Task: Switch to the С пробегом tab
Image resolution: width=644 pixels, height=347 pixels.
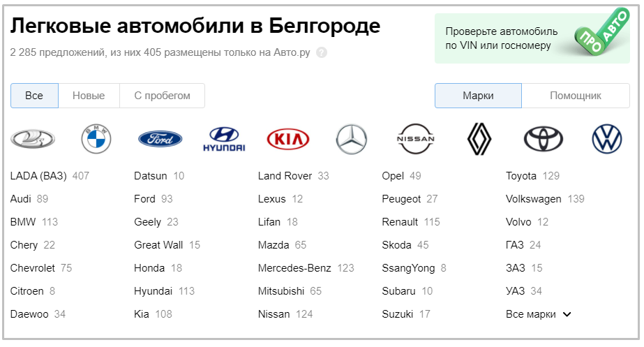Action: pyautogui.click(x=163, y=96)
